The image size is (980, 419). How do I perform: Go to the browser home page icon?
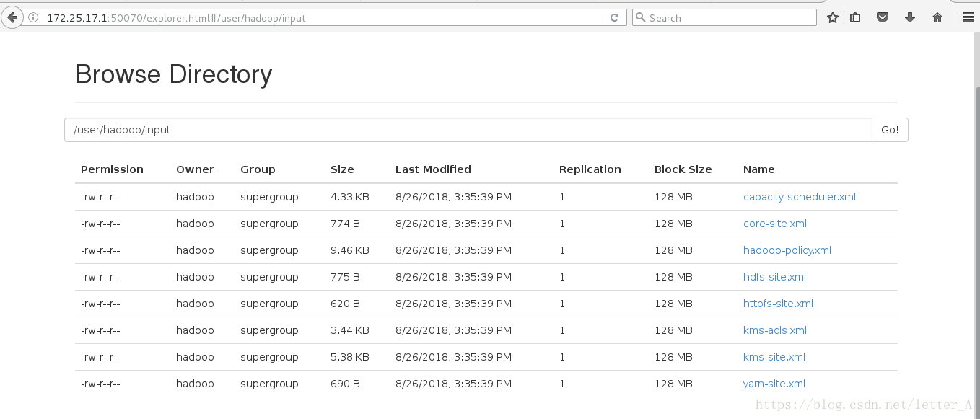click(937, 17)
